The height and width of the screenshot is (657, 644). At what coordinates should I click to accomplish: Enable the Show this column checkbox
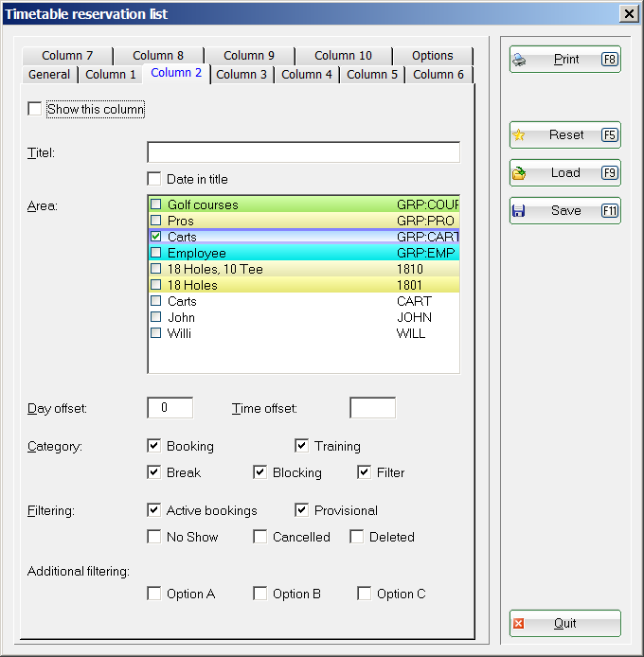click(x=35, y=110)
